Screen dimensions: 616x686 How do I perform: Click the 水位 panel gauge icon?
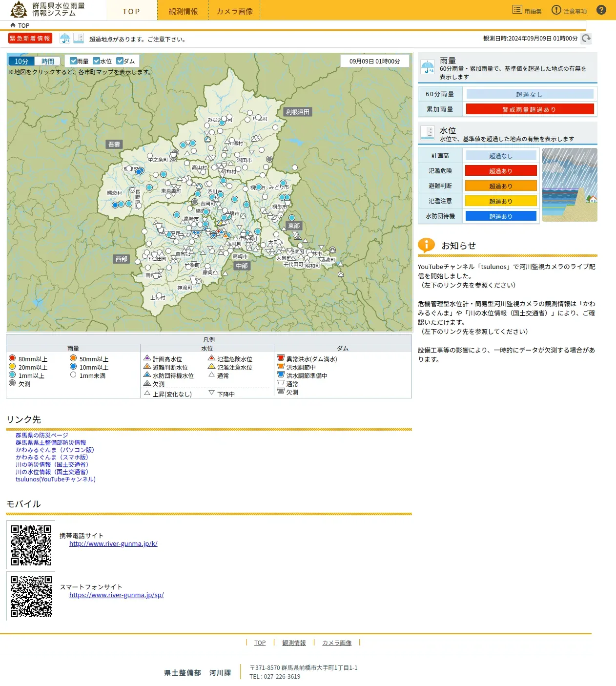(428, 133)
